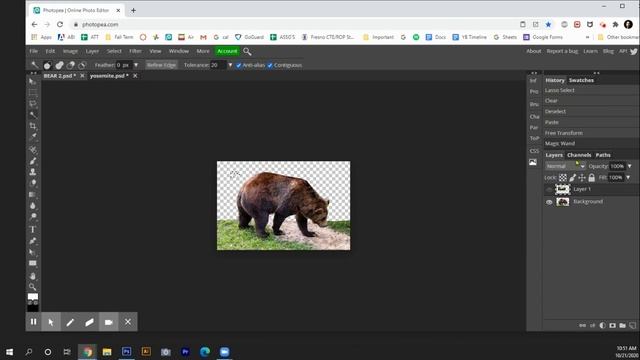Open the Tolerance value dropdown arrow
This screenshot has height=360, width=640.
(230, 65)
